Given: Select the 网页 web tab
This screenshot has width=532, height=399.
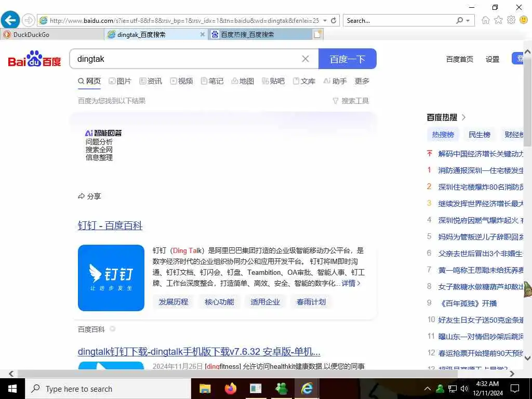Looking at the screenshot, I should pyautogui.click(x=89, y=81).
